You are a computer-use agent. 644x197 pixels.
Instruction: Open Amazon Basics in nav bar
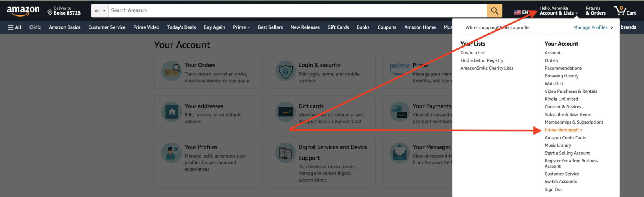tap(64, 27)
